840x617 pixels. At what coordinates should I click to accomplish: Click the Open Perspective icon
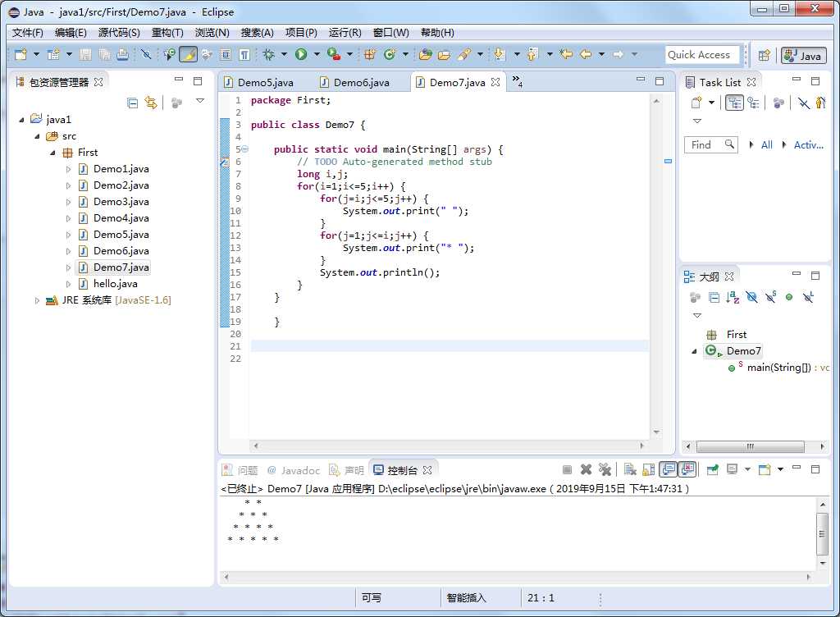765,55
